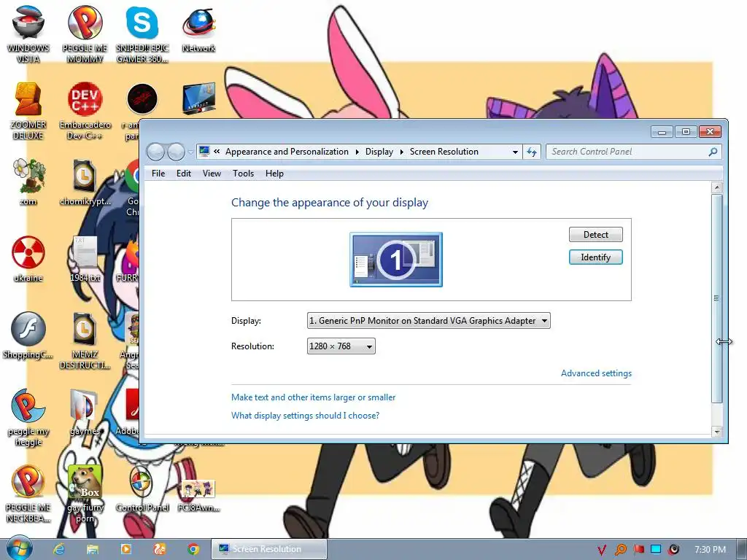Click the scrollbar down arrow

click(x=716, y=432)
